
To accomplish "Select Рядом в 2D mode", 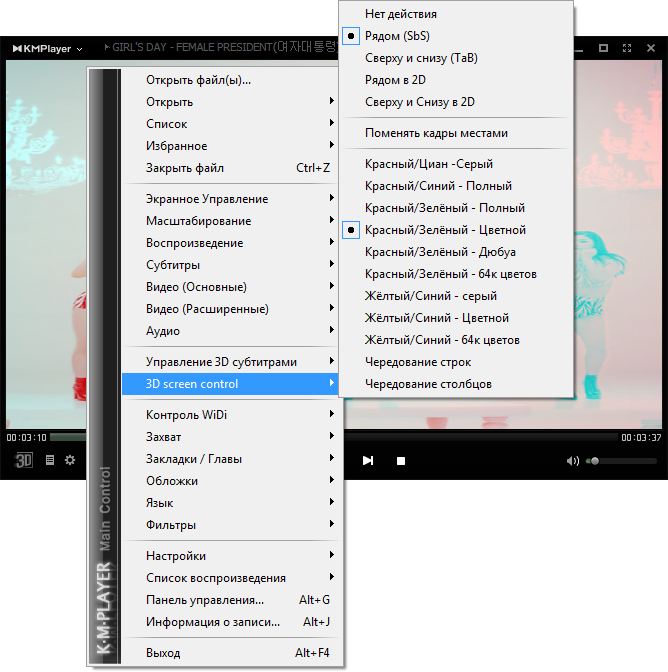I will 456,80.
